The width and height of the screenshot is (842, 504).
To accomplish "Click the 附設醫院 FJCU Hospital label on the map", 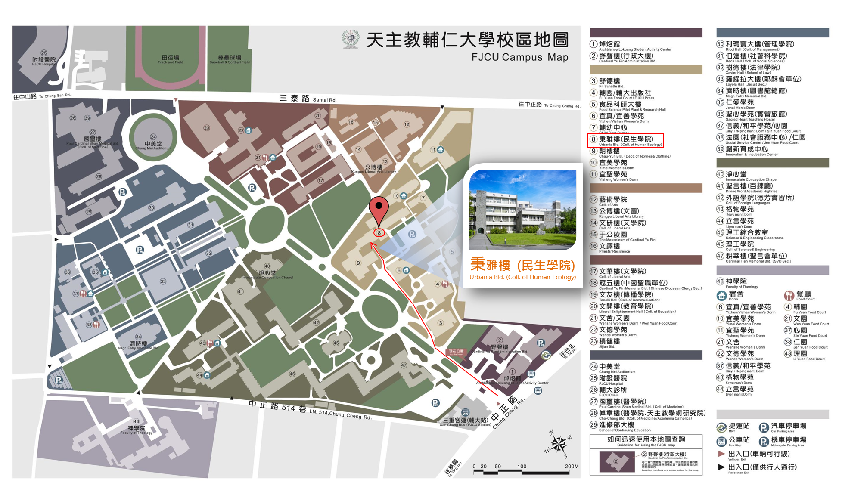I will (x=44, y=62).
